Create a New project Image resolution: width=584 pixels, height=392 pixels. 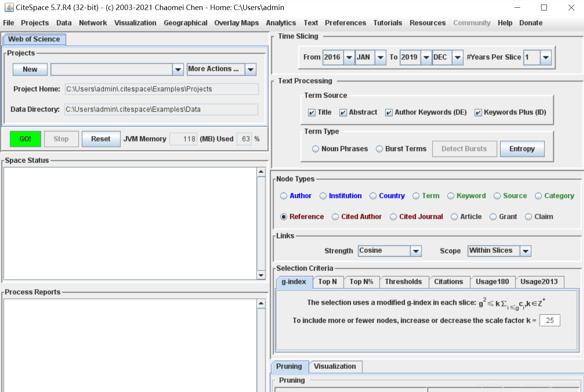click(30, 70)
